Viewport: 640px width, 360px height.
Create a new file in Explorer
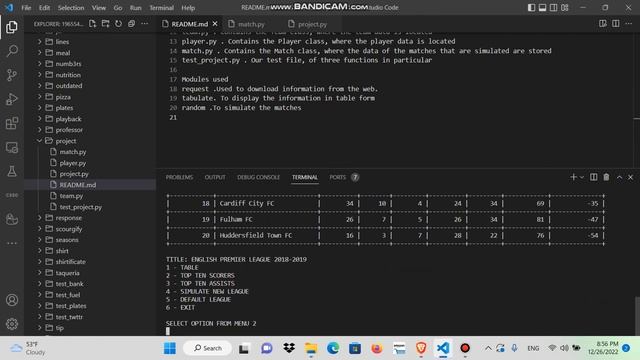click(x=93, y=24)
